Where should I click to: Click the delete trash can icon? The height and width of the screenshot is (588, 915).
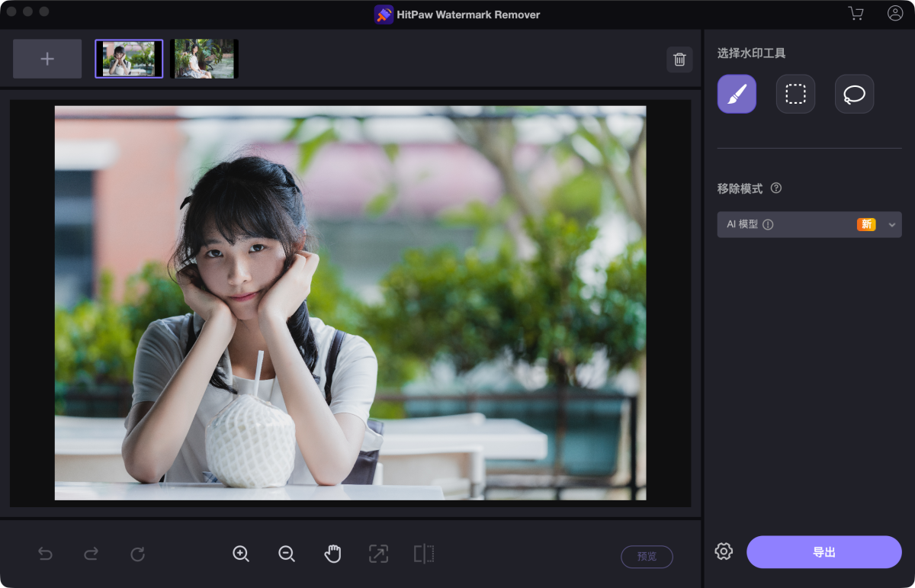[x=679, y=59]
